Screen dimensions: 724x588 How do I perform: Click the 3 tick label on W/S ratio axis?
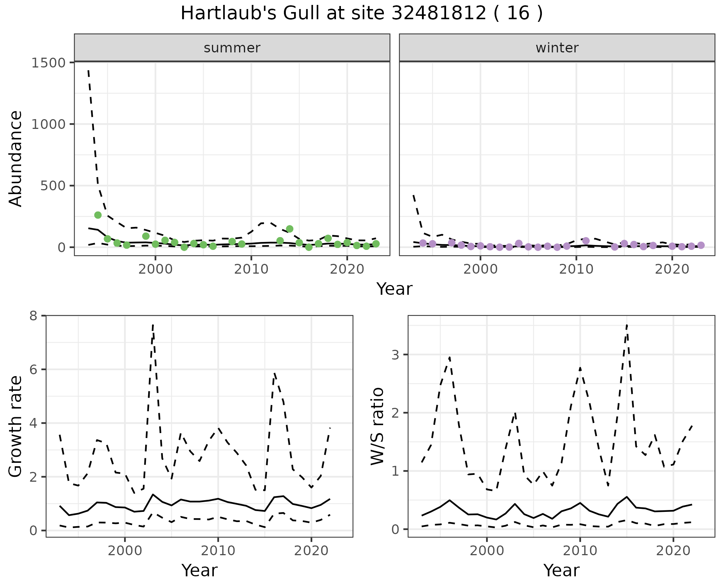tap(396, 355)
